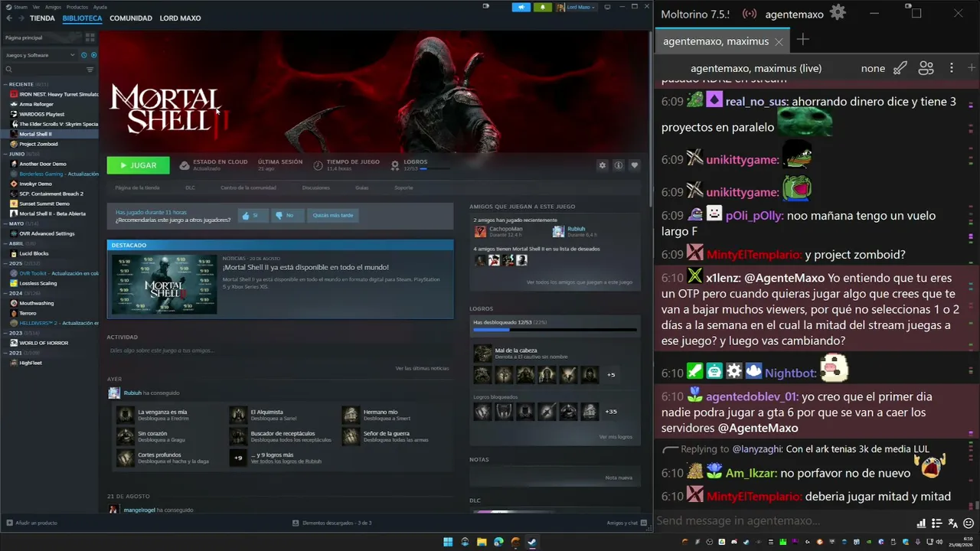Image resolution: width=980 pixels, height=551 pixels.
Task: Add a new Moltorino chat tab
Action: (802, 40)
